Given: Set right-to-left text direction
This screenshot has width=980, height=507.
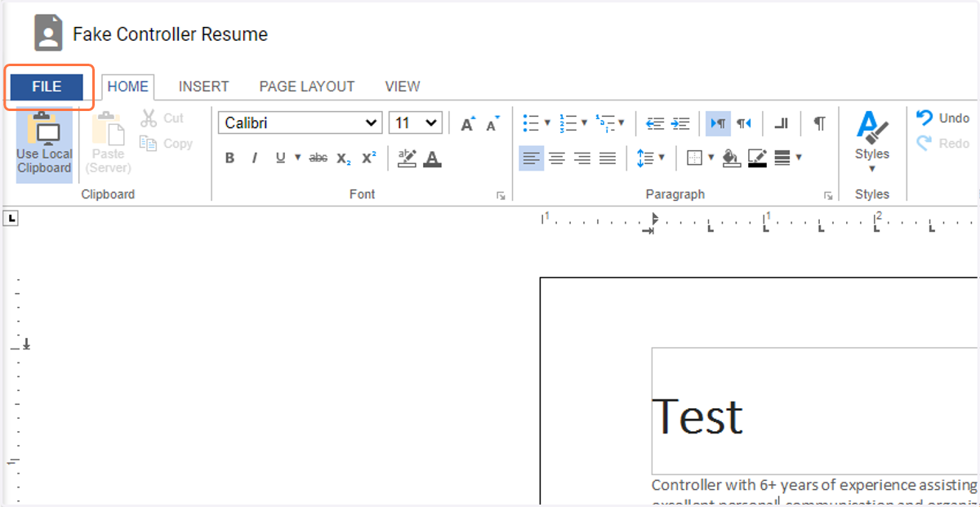Looking at the screenshot, I should coord(743,123).
